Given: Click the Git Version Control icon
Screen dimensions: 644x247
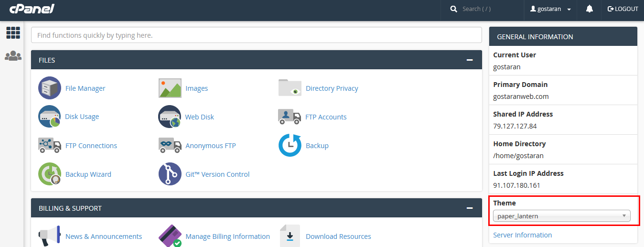Looking at the screenshot, I should (170, 174).
